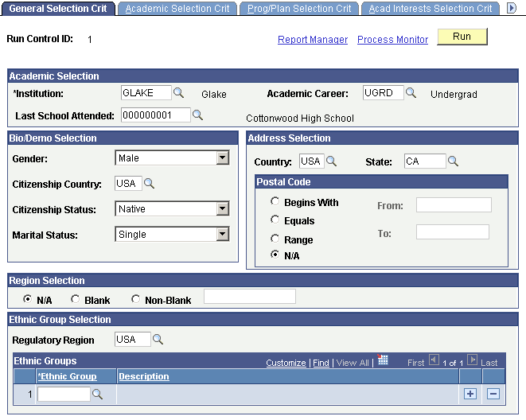Select Range postal code option
This screenshot has height=420, width=526.
click(275, 239)
